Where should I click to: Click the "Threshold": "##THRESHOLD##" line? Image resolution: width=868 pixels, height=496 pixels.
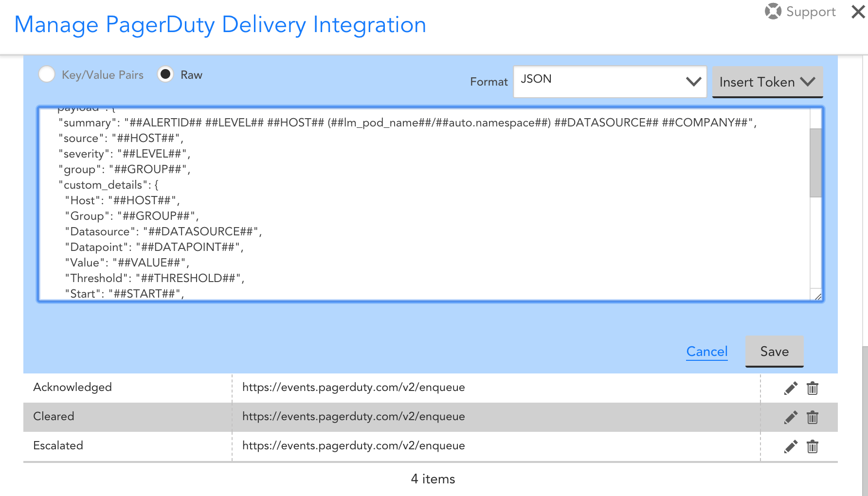(155, 278)
